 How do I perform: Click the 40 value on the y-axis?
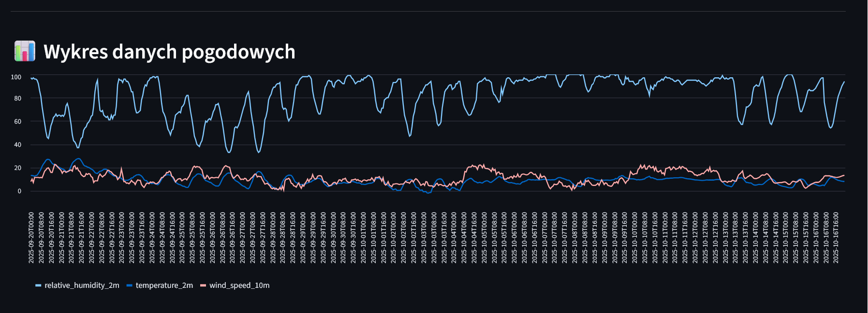17,145
